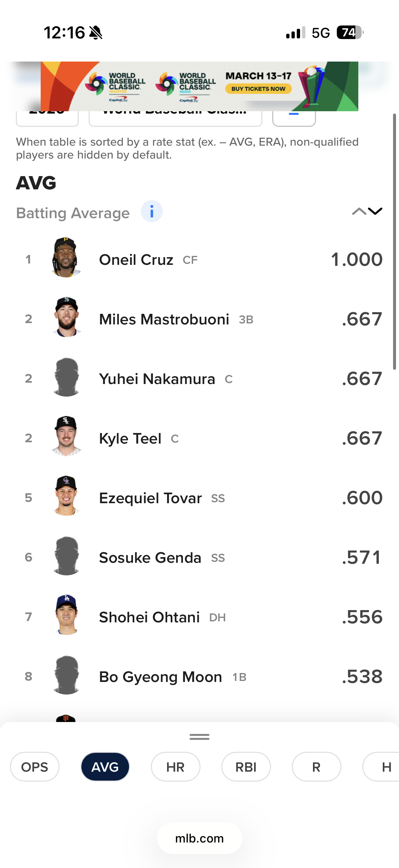Sort ascending with the up chevron
The height and width of the screenshot is (868, 399).
pyautogui.click(x=359, y=211)
